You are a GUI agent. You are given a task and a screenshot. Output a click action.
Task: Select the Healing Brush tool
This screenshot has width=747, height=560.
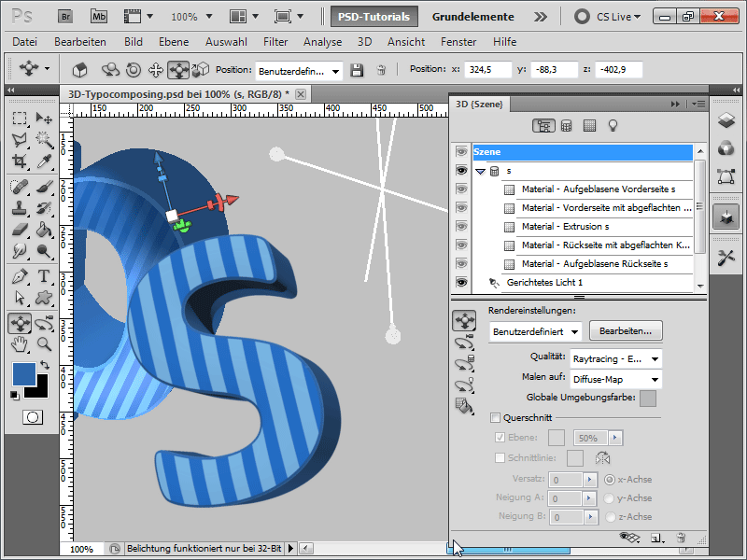(19, 186)
